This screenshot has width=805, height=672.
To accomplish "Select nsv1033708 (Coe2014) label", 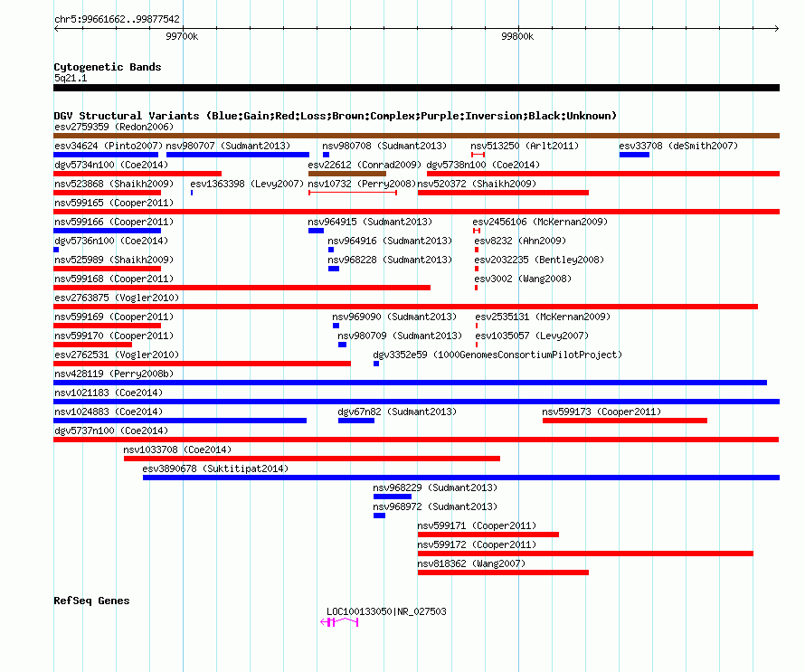I will pyautogui.click(x=177, y=450).
